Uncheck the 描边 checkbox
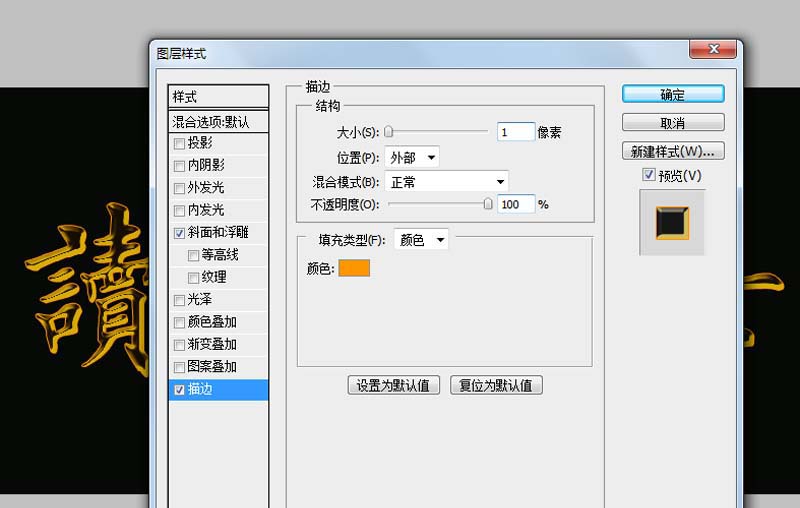This screenshot has width=800, height=508. click(179, 390)
